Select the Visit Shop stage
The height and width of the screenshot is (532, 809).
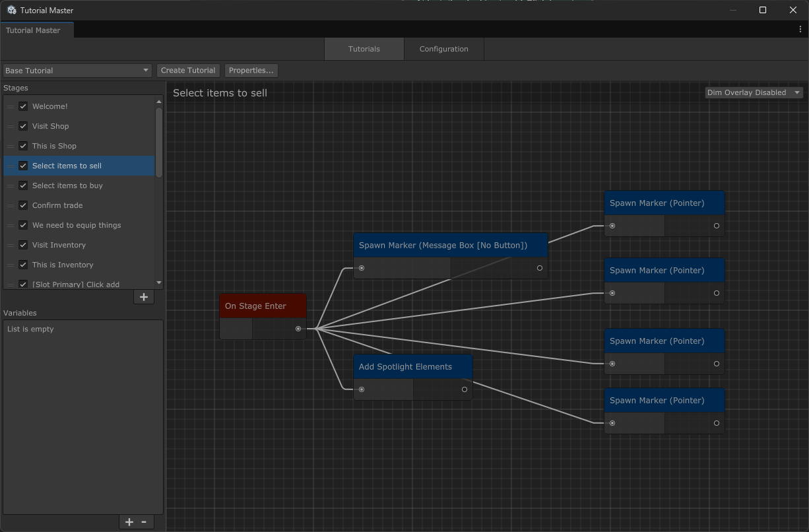click(x=79, y=126)
